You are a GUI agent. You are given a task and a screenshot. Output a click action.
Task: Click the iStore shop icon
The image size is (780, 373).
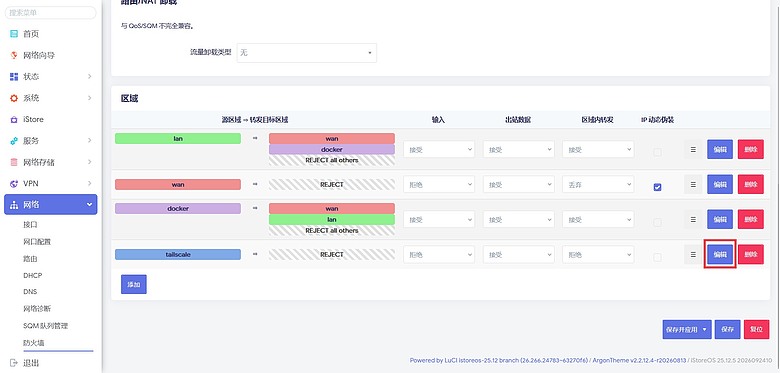(x=14, y=119)
